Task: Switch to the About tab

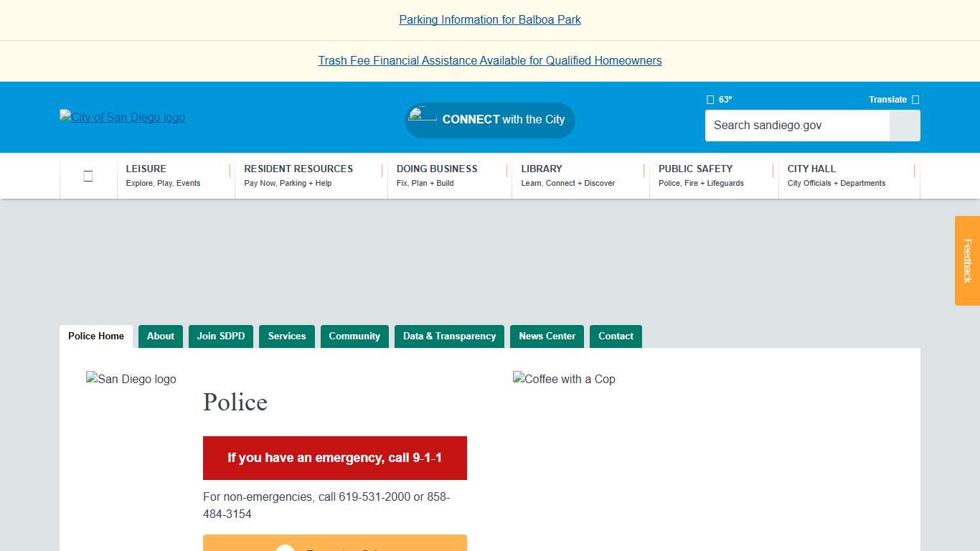Action: coord(160,336)
